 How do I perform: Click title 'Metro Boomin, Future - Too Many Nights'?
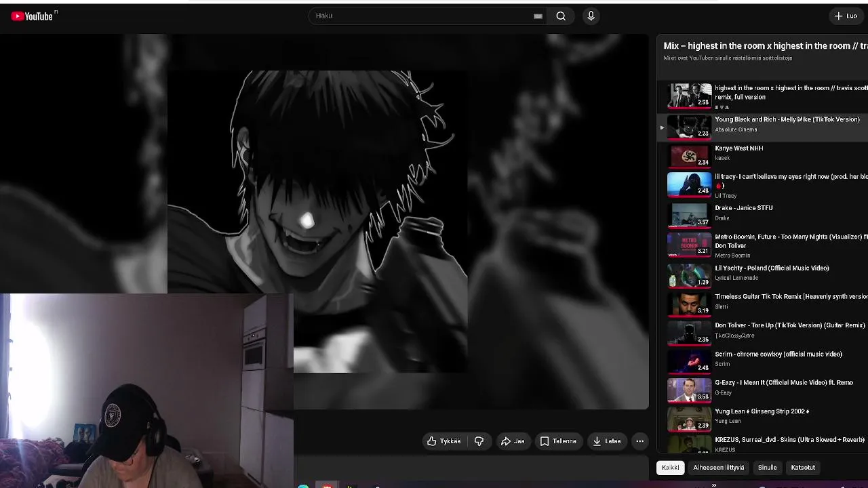pyautogui.click(x=791, y=241)
